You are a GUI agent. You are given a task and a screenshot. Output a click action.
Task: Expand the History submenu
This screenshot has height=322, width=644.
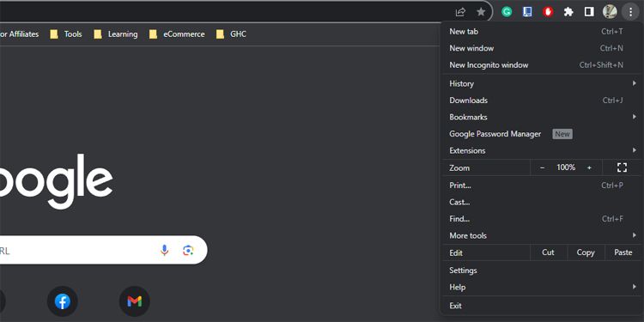(542, 83)
